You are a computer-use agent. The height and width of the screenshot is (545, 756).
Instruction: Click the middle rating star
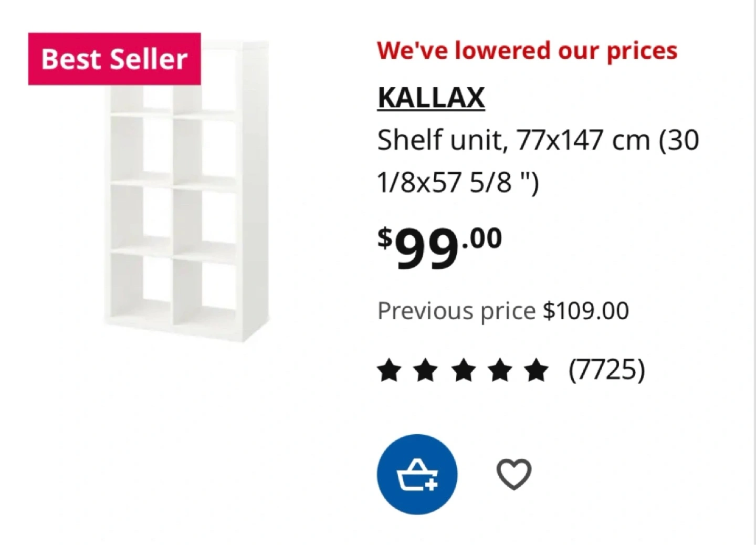coord(463,370)
